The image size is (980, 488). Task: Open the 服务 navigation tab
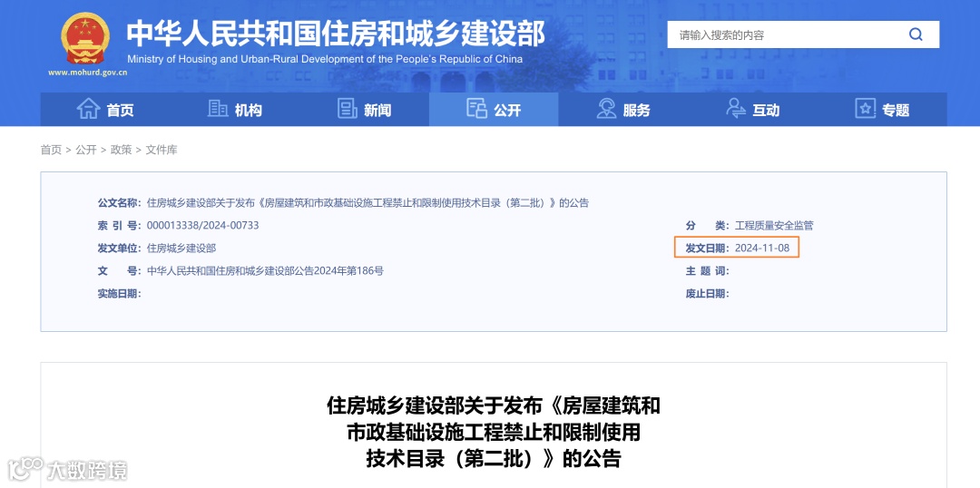623,110
